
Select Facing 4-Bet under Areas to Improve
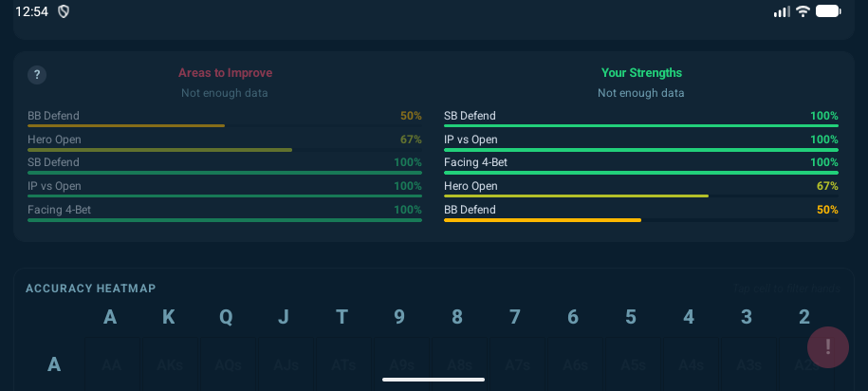pyautogui.click(x=224, y=214)
